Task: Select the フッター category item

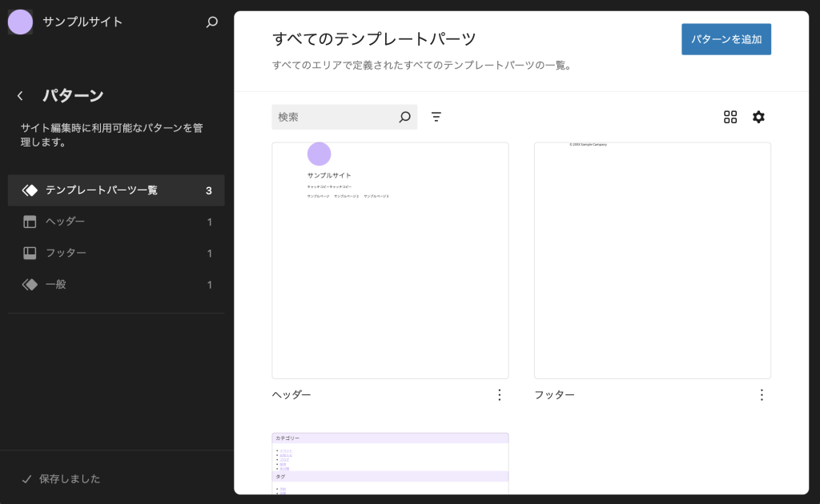Action: [x=66, y=253]
